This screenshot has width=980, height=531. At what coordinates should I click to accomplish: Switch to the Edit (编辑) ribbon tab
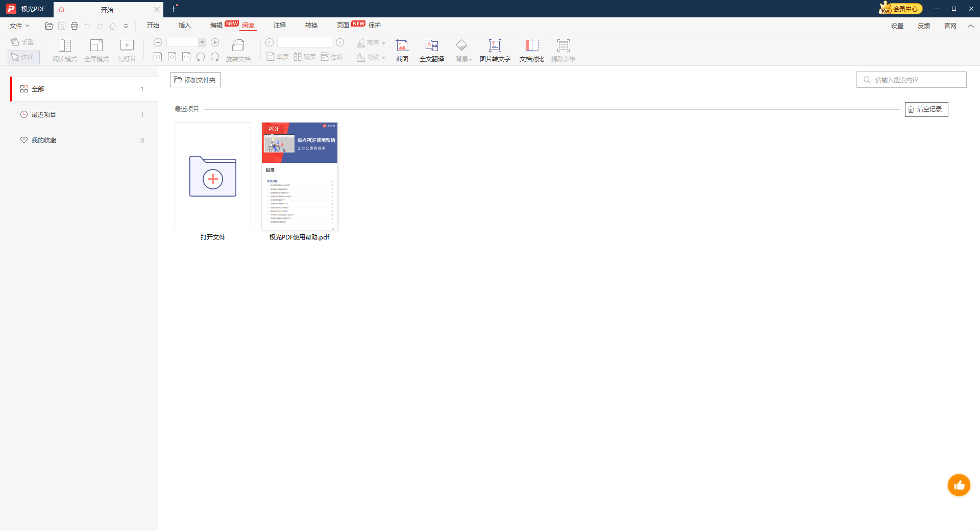(216, 26)
